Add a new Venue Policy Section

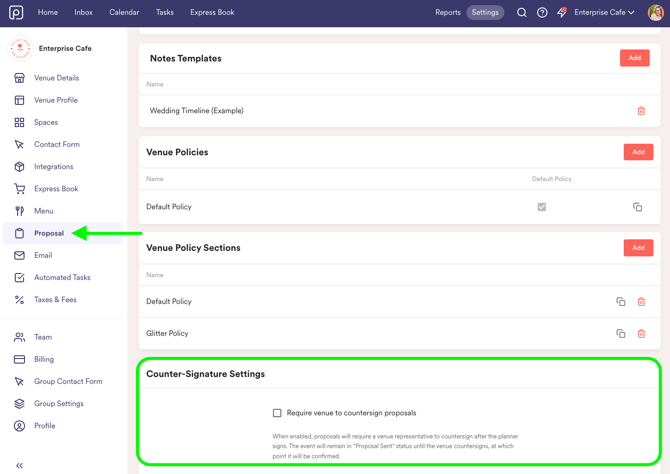638,248
